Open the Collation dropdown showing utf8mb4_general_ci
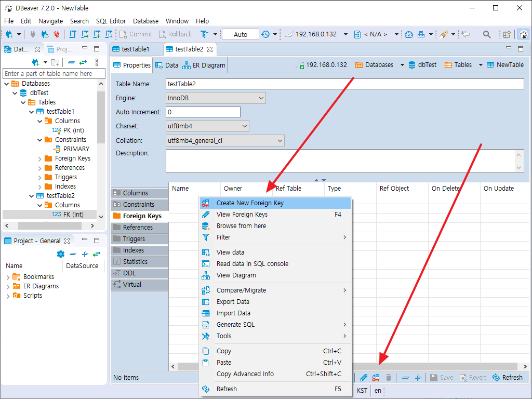 point(225,140)
